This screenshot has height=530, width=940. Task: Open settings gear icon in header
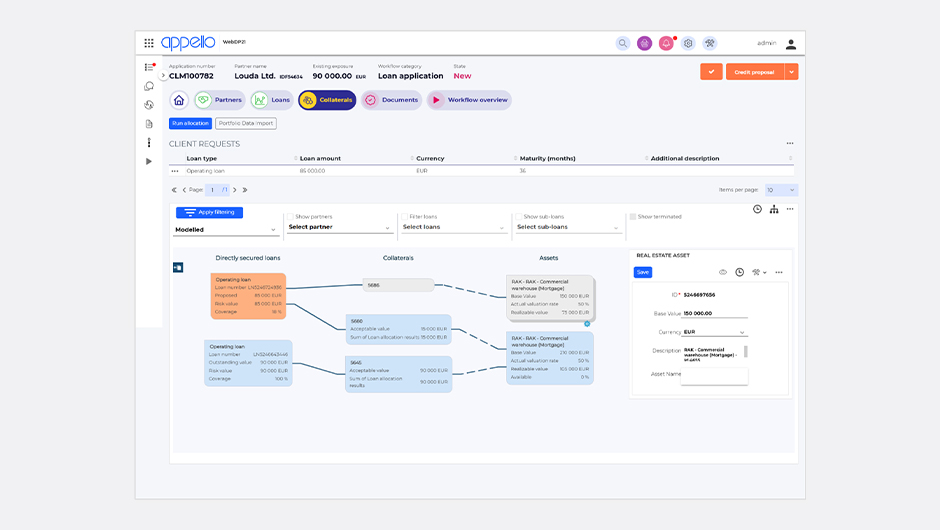click(x=688, y=43)
